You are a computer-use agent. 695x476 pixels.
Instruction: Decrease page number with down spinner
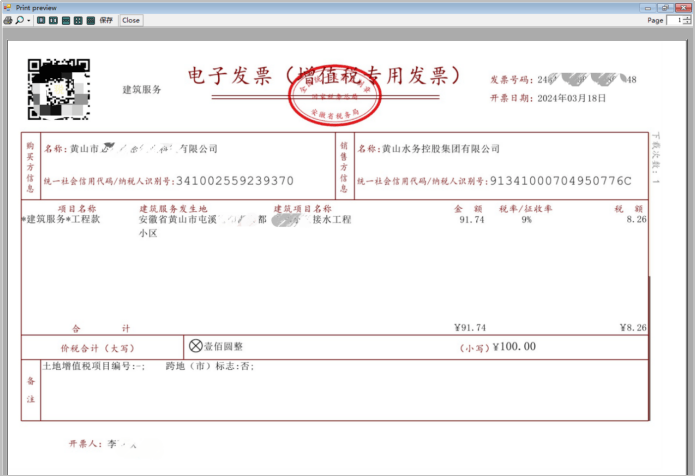click(689, 23)
